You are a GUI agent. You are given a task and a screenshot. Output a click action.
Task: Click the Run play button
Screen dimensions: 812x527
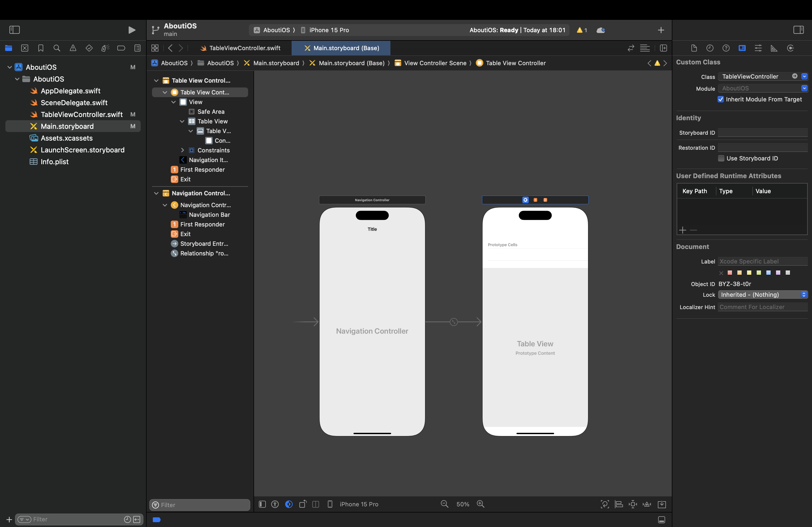(132, 30)
